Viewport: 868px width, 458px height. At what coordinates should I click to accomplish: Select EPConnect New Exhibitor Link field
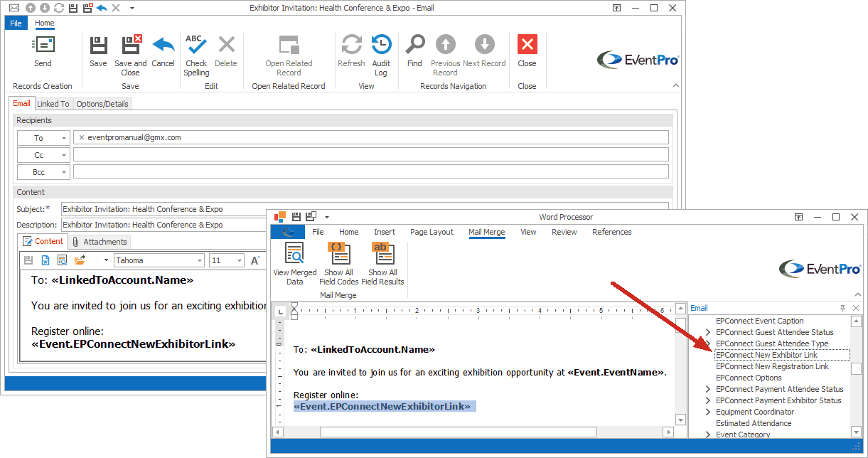click(x=766, y=355)
